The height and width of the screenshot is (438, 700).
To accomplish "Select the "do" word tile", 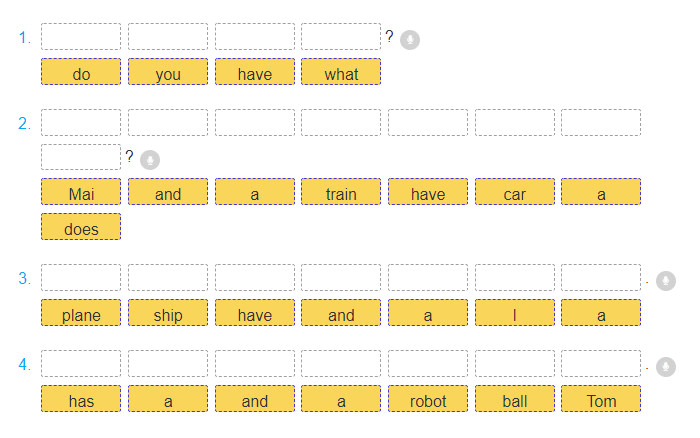I will coord(81,73).
